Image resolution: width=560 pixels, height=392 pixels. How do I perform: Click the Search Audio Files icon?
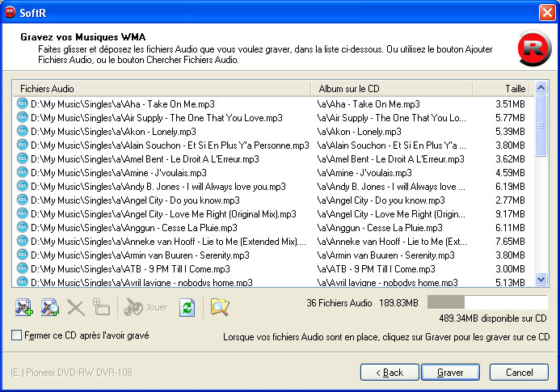(x=49, y=307)
